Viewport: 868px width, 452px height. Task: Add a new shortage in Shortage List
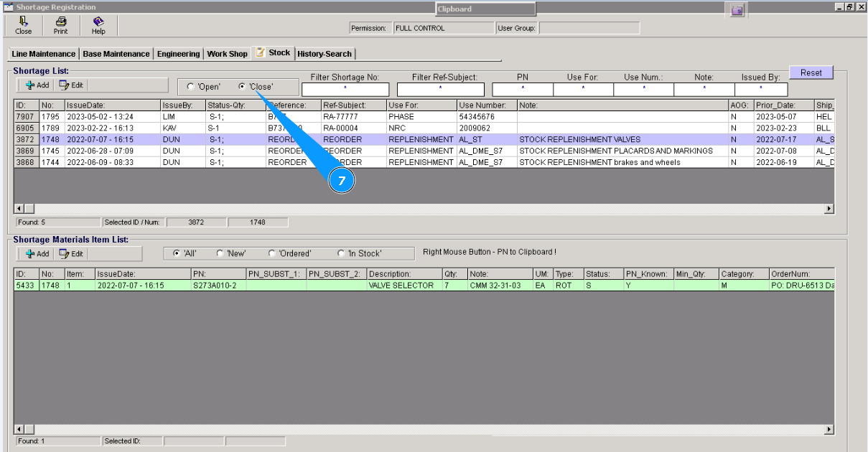[37, 85]
